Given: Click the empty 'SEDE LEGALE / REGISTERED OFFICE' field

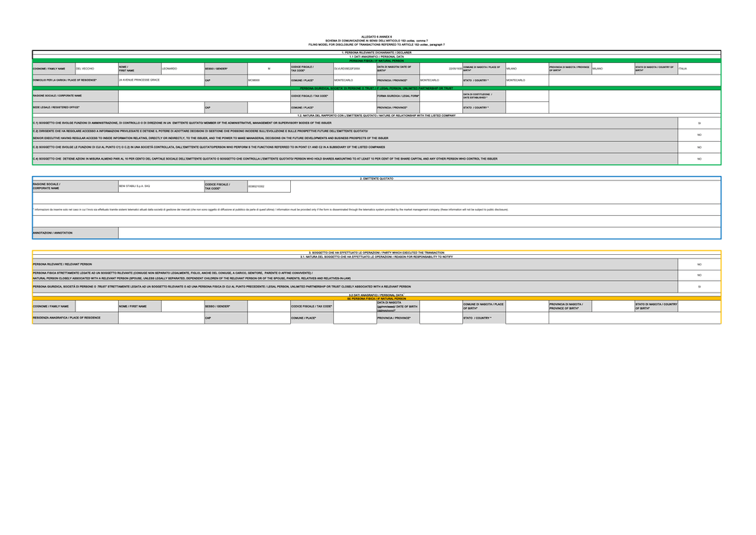Looking at the screenshot, I should pos(161,108).
